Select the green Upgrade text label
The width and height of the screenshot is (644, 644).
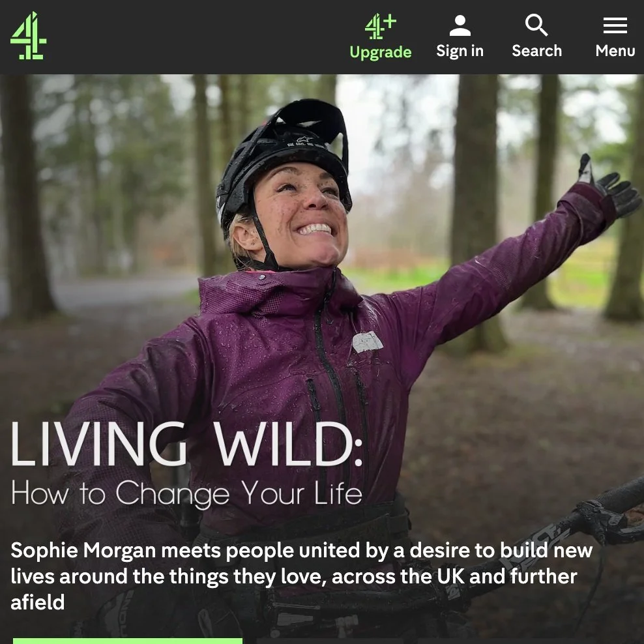coord(381,52)
